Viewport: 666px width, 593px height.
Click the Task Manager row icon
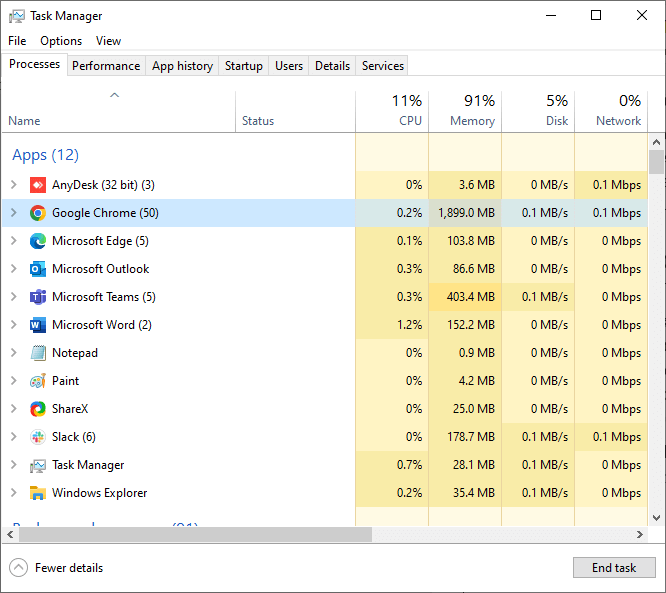pos(38,465)
